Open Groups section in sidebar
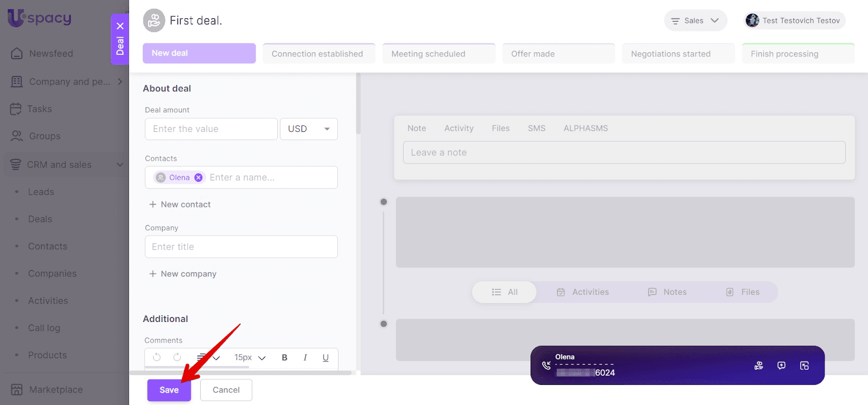 45,136
